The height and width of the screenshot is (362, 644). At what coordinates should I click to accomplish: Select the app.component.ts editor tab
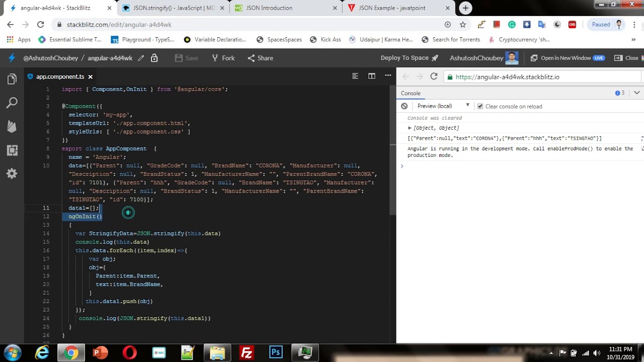click(x=60, y=76)
